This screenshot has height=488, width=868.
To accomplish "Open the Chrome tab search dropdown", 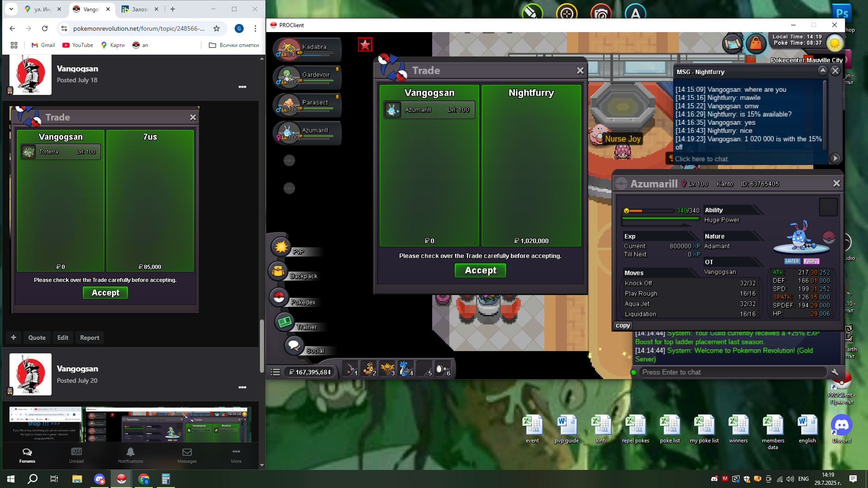I will click(11, 9).
